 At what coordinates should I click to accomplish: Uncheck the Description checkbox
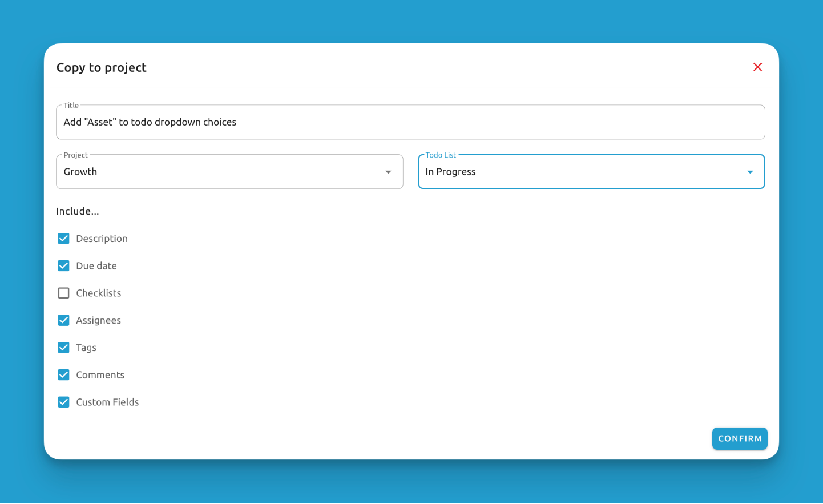coord(64,239)
